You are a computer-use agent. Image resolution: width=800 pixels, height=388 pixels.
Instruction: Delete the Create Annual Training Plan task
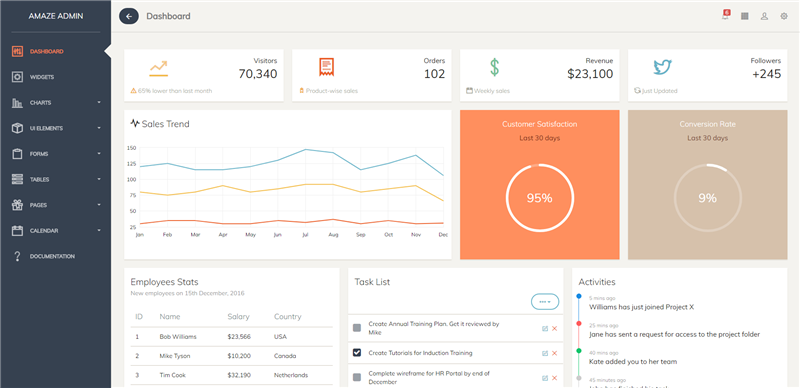pos(555,328)
